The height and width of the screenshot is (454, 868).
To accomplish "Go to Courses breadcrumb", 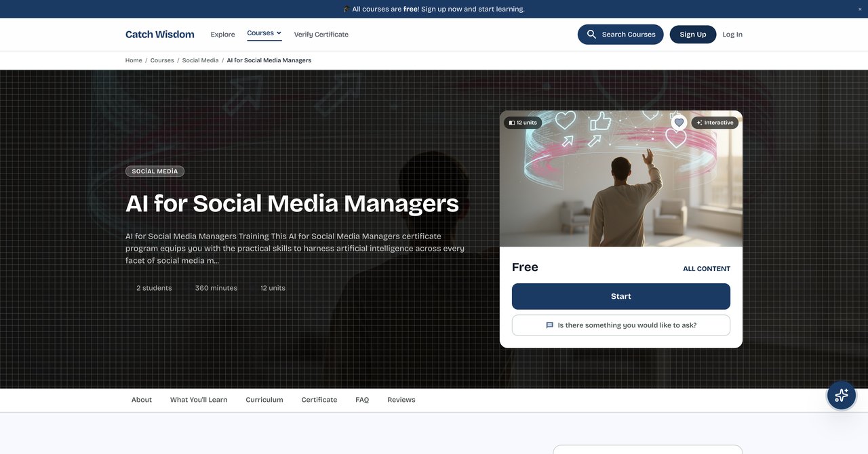I will (x=162, y=60).
